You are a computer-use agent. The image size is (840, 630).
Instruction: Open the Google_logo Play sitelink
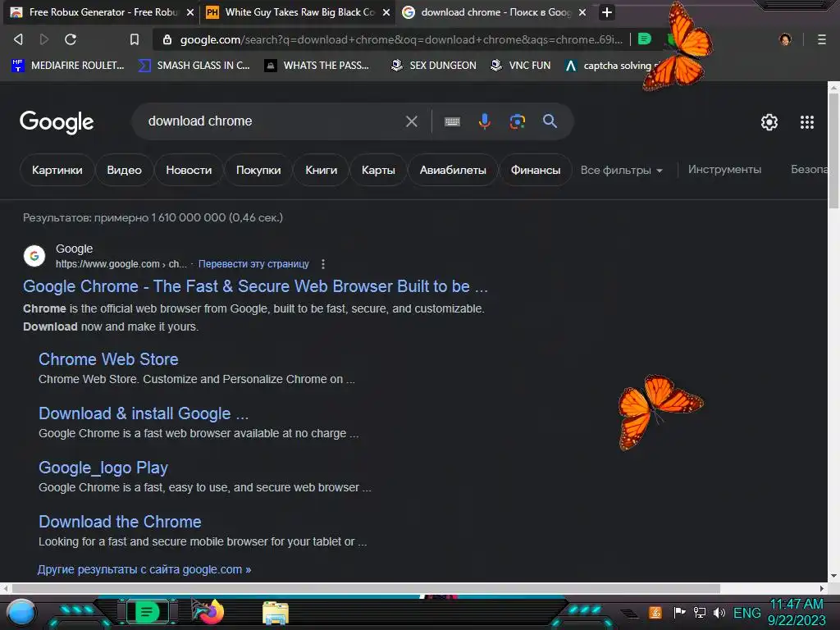(x=103, y=468)
